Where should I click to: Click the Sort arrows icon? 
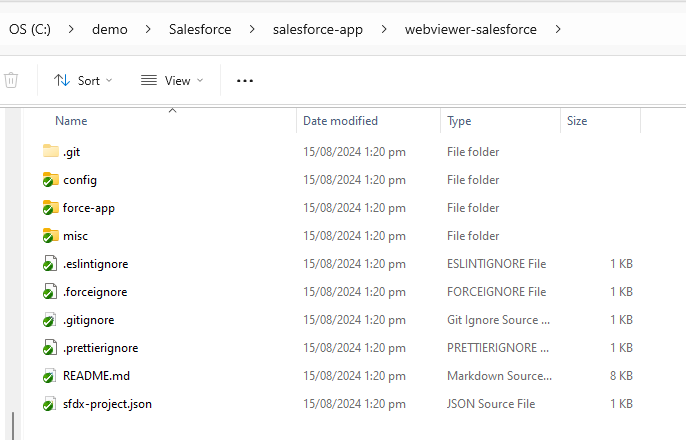coord(62,80)
